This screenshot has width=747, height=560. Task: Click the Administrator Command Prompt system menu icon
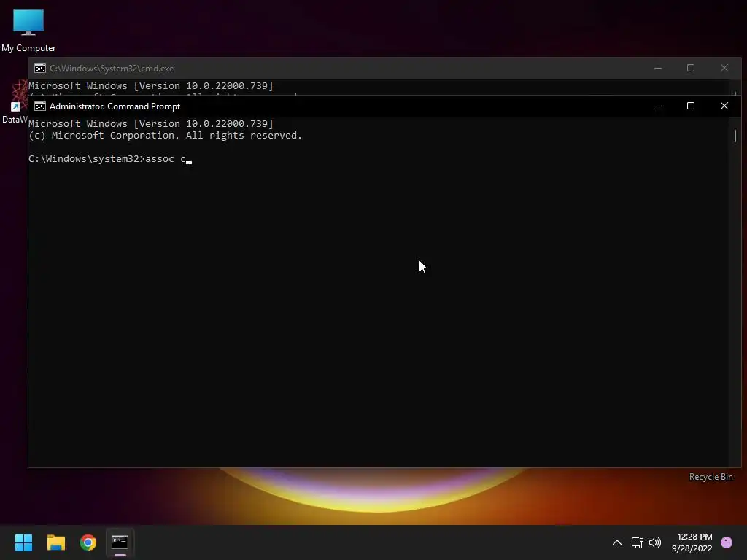(40, 106)
